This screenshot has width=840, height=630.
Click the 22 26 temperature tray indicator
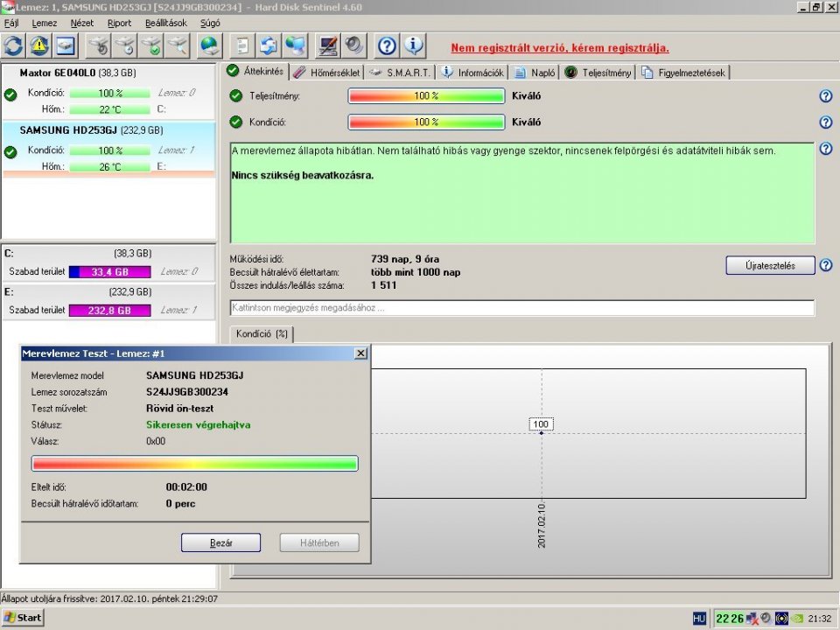point(730,619)
